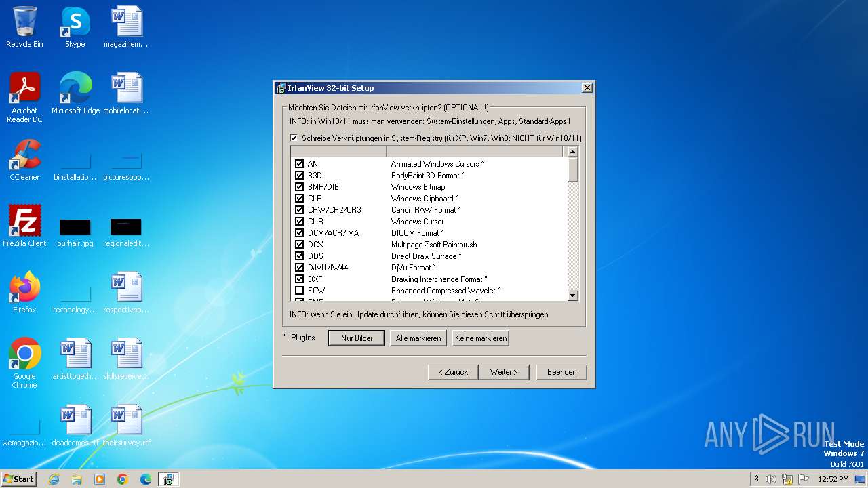Click file list scrollbar up arrow
This screenshot has width=868, height=488.
click(x=573, y=152)
